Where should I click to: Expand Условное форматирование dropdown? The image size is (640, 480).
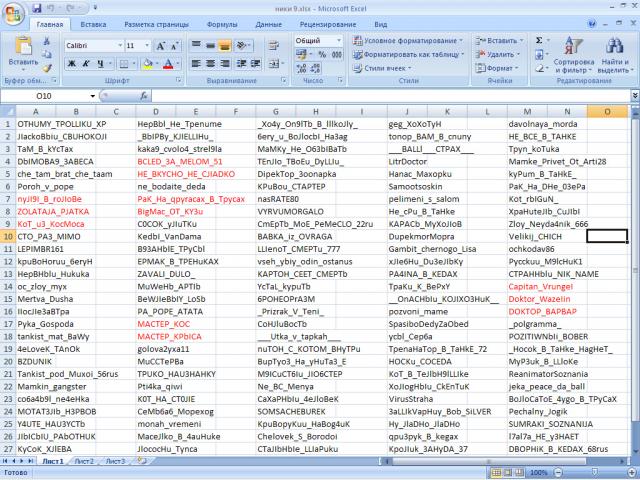click(461, 40)
